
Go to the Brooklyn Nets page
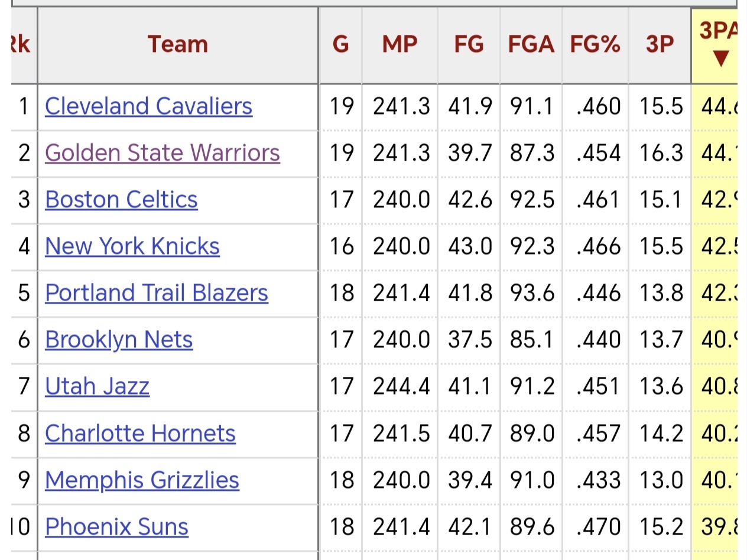119,340
